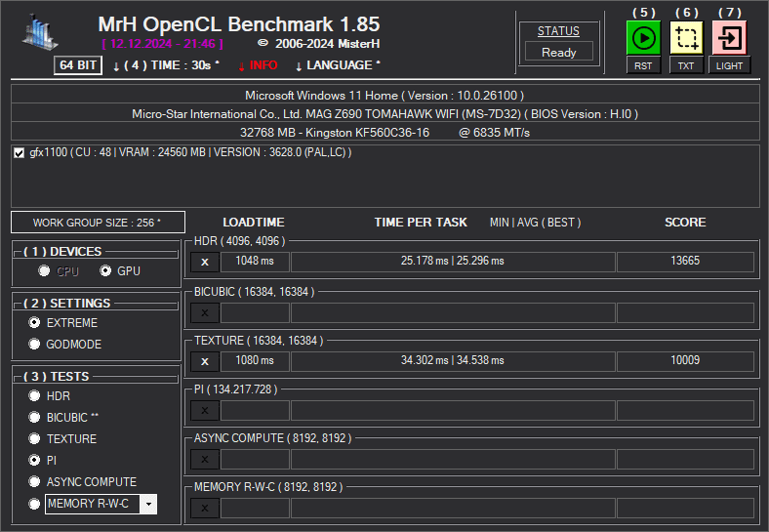This screenshot has height=532, width=769.
Task: Click the yellow screenshot capture icon
Action: pyautogui.click(x=686, y=38)
